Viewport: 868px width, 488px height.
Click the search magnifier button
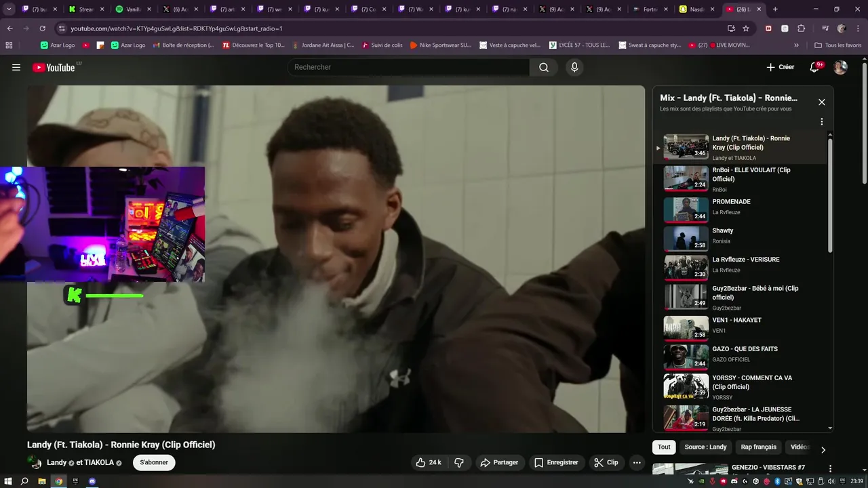544,67
